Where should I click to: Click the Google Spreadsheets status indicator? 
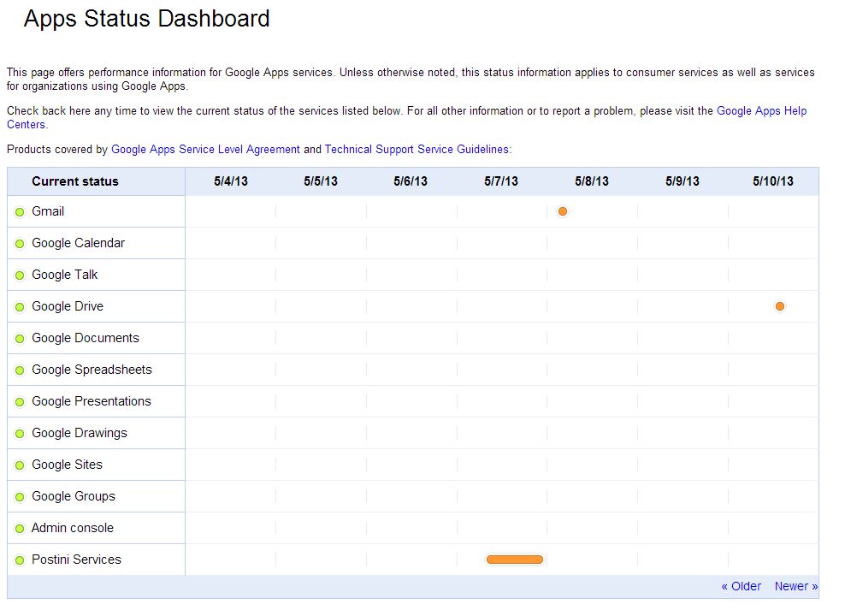pos(20,370)
